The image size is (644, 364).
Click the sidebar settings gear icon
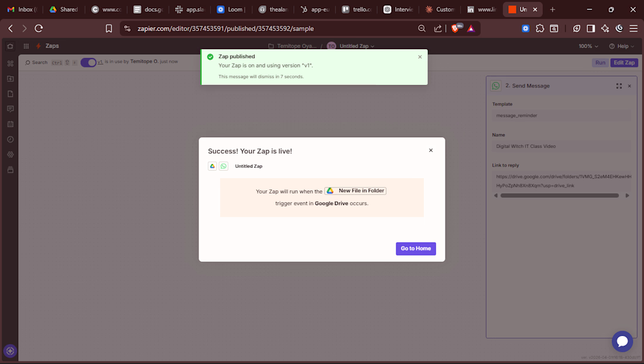click(11, 155)
